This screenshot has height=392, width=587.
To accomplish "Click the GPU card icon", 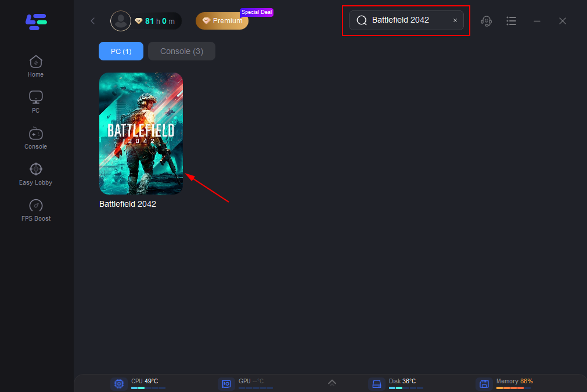I will pyautogui.click(x=226, y=384).
